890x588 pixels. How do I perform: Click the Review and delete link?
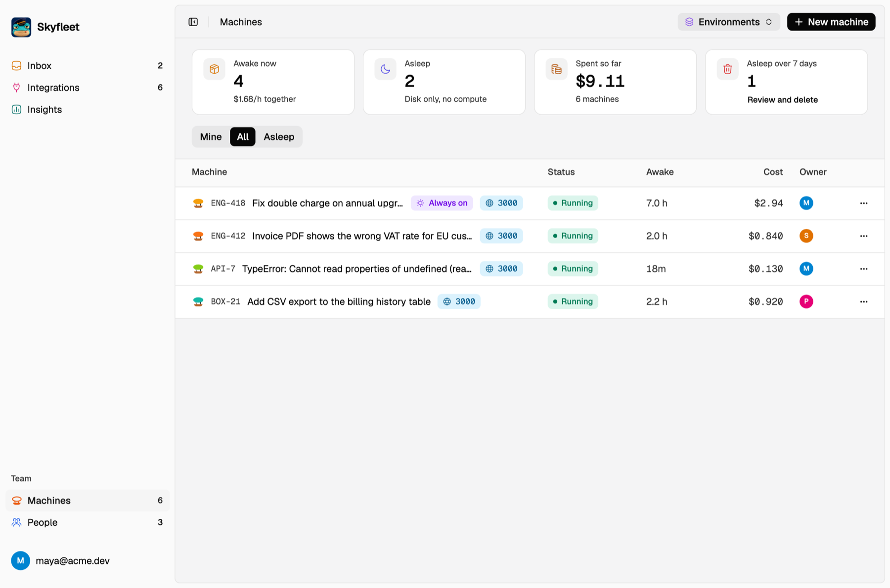782,100
